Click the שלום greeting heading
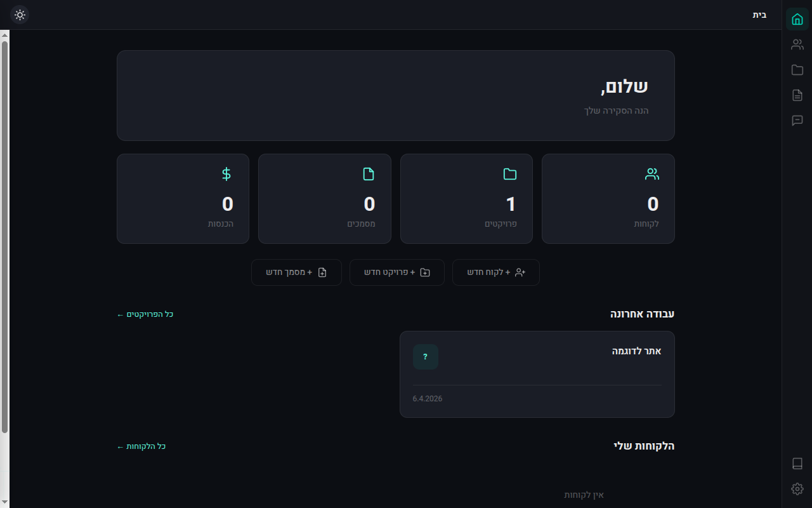This screenshot has height=508, width=812. click(x=624, y=87)
